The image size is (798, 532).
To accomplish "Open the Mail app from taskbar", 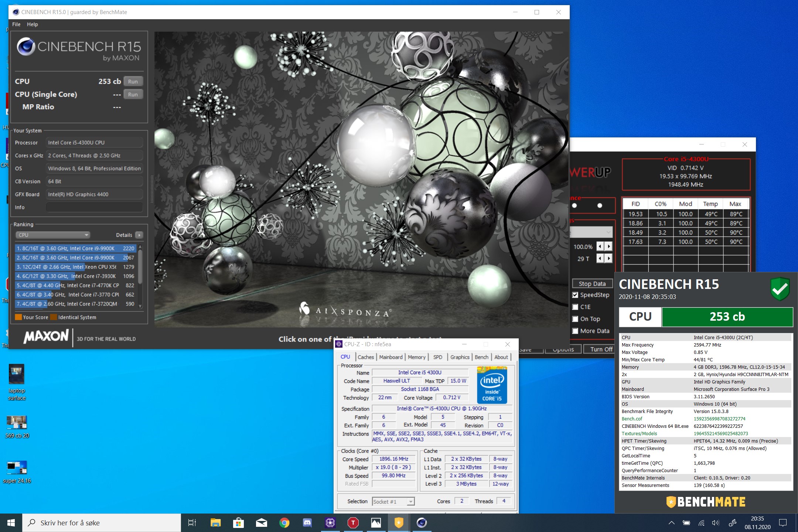I will click(261, 523).
